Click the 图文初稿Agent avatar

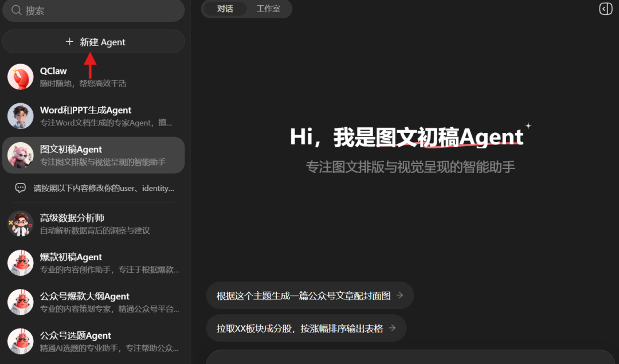(x=21, y=155)
